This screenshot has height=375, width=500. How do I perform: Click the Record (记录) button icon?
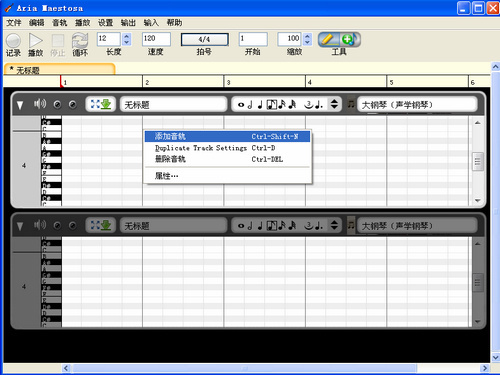[13, 40]
